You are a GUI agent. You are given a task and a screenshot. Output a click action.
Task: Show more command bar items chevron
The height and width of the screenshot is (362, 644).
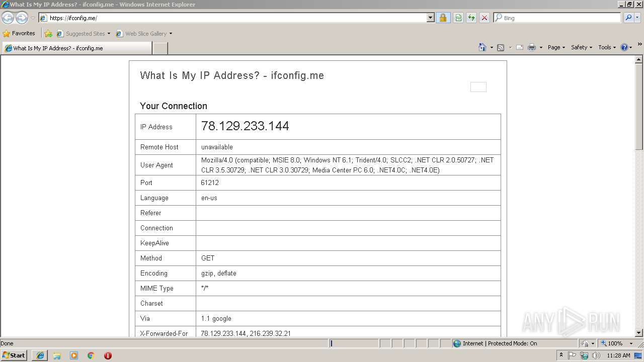point(640,45)
